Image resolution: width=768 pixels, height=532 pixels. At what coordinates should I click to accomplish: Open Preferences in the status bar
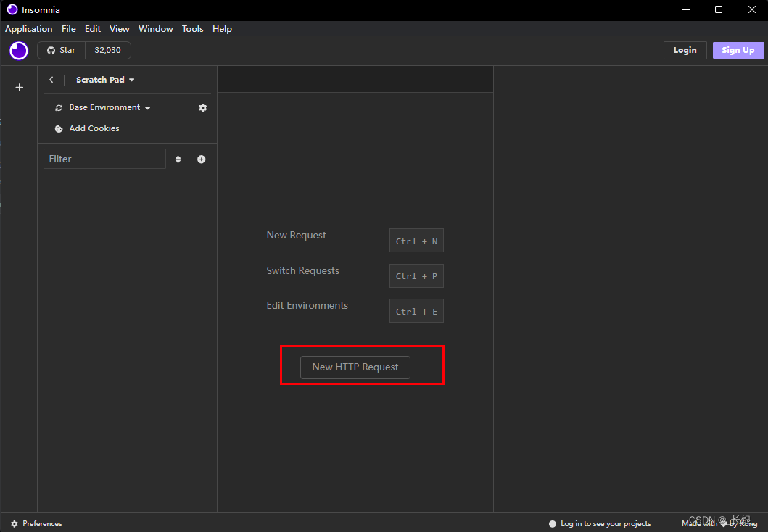pyautogui.click(x=37, y=524)
